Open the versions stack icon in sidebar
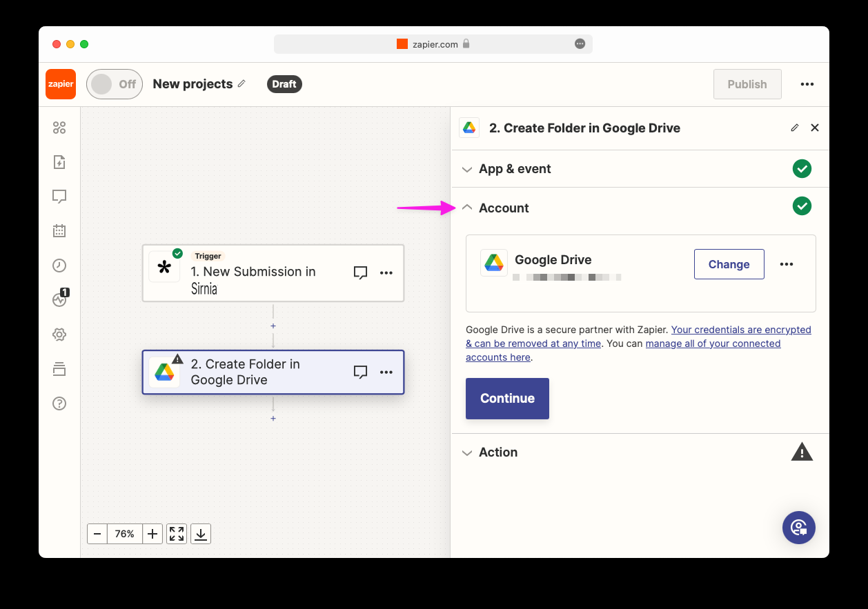This screenshot has height=609, width=868. [59, 369]
